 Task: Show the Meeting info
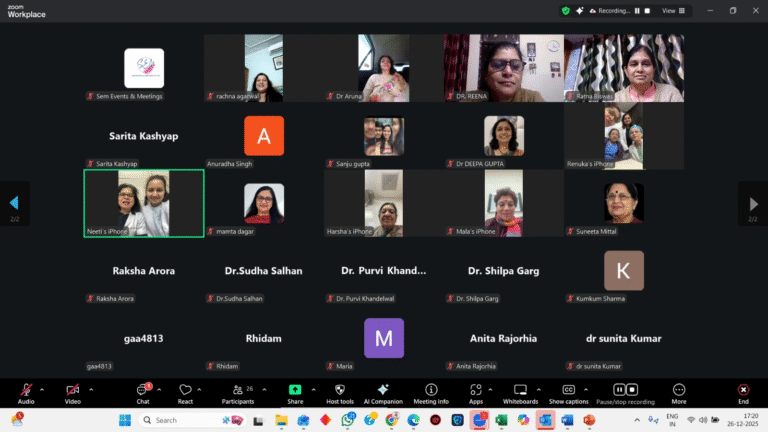click(431, 390)
